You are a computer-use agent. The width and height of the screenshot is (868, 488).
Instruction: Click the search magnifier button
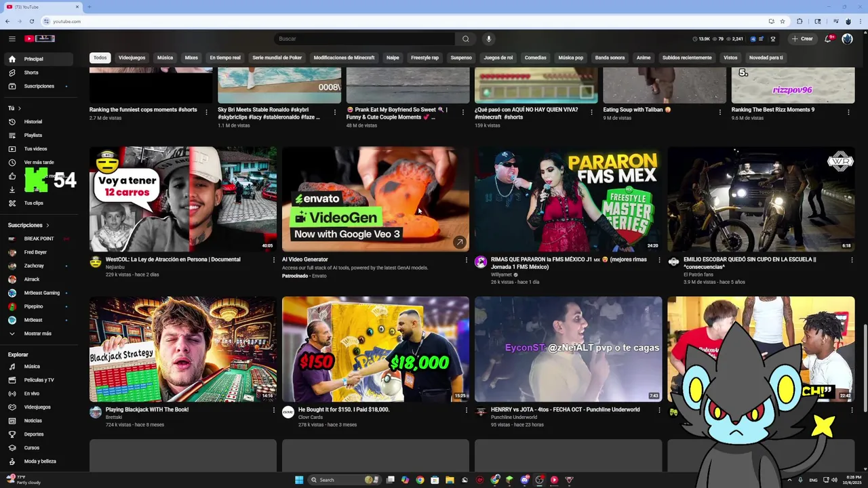click(x=465, y=39)
